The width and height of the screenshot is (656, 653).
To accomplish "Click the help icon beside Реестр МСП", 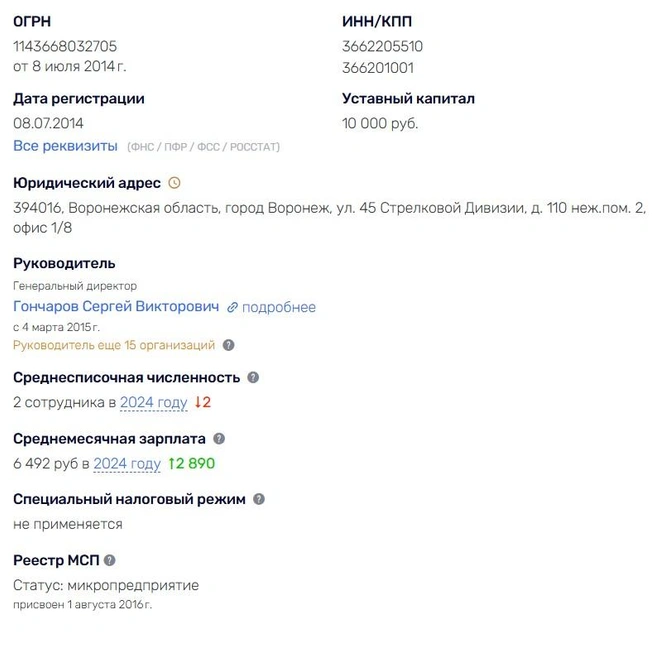I will pyautogui.click(x=110, y=560).
